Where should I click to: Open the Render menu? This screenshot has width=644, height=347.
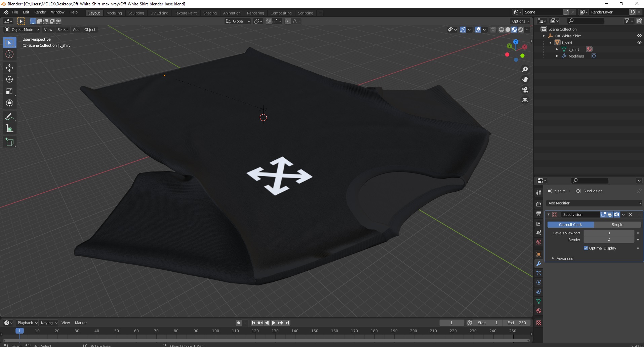point(40,12)
